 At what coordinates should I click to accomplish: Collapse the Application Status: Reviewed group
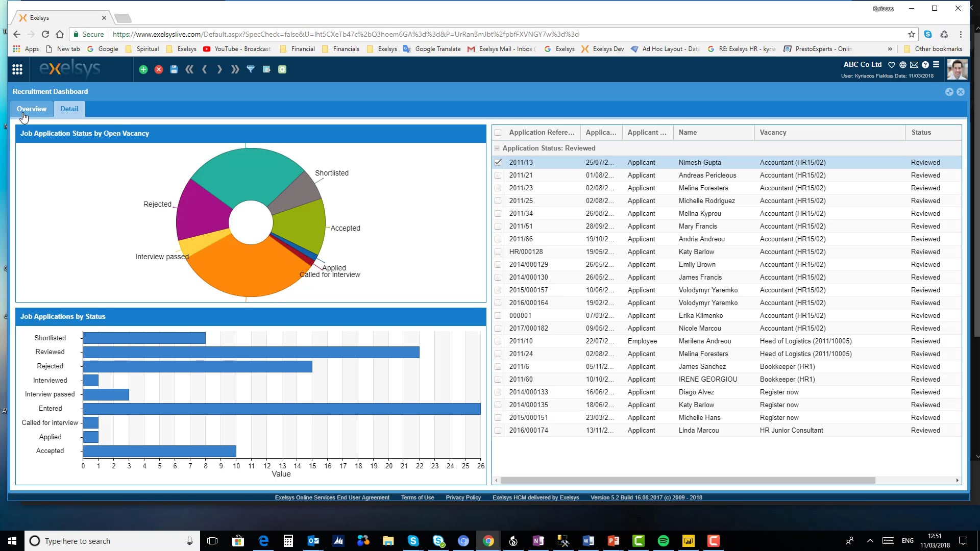click(x=497, y=148)
